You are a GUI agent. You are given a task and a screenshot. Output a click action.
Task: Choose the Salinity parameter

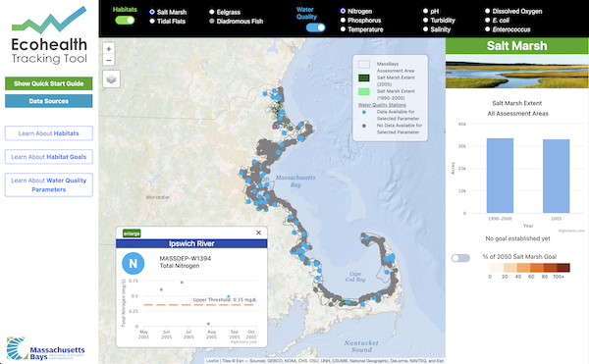pos(437,29)
